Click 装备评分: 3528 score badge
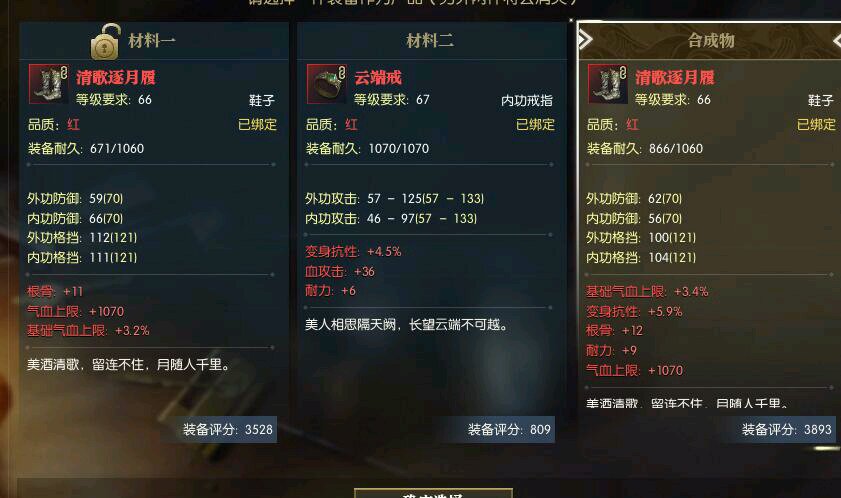The width and height of the screenshot is (841, 498). pos(228,429)
